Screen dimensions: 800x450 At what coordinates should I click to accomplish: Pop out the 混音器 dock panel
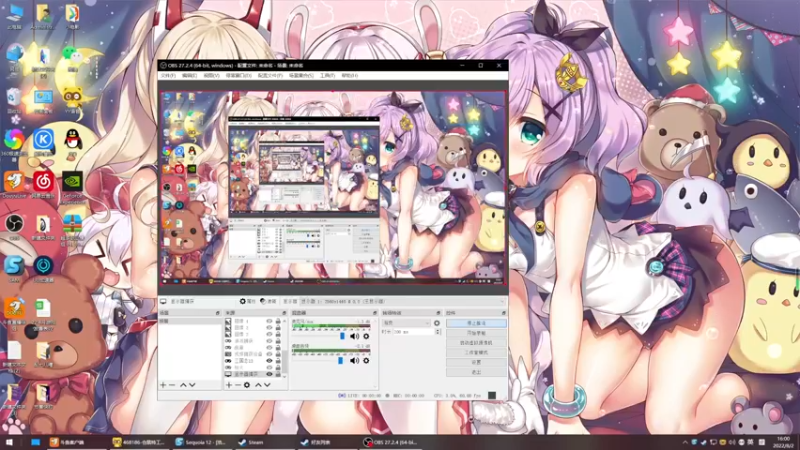pyautogui.click(x=375, y=313)
